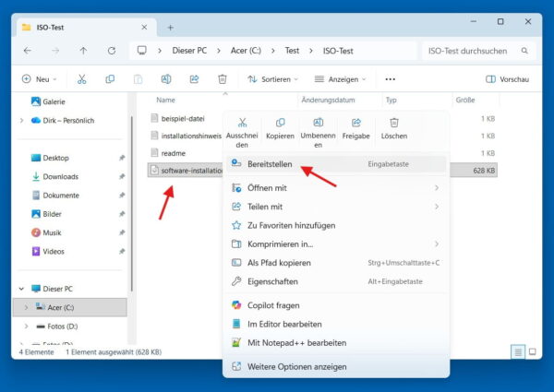Select the installationshinweis file
Image resolution: width=554 pixels, height=392 pixels.
tap(191, 136)
